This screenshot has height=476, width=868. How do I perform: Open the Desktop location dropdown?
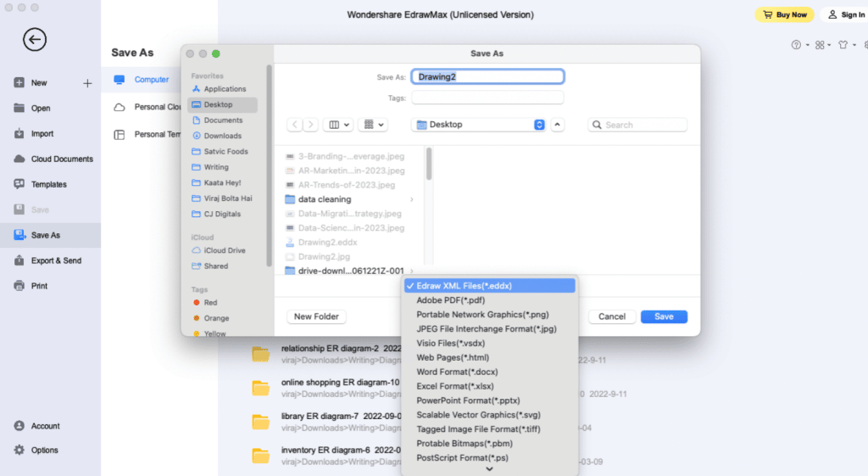pyautogui.click(x=480, y=125)
